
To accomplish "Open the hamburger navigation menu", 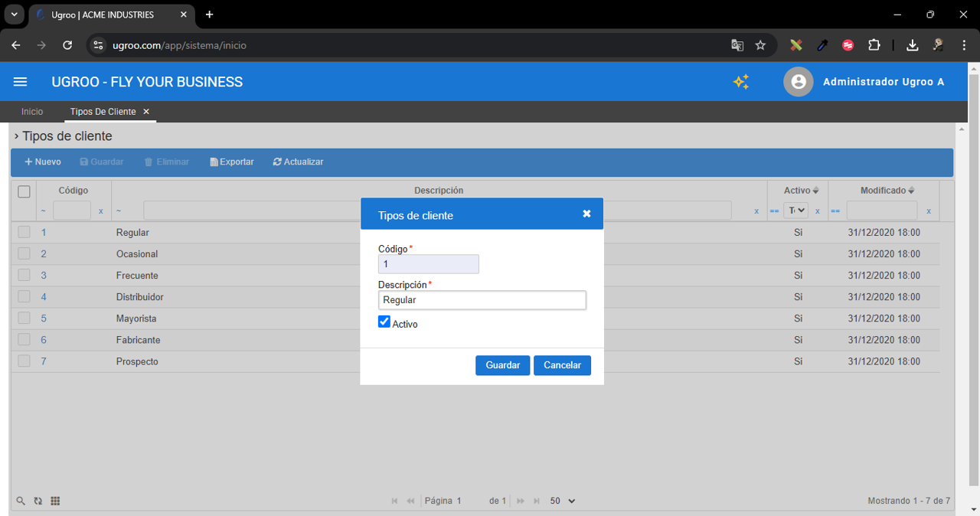I will click(x=21, y=82).
